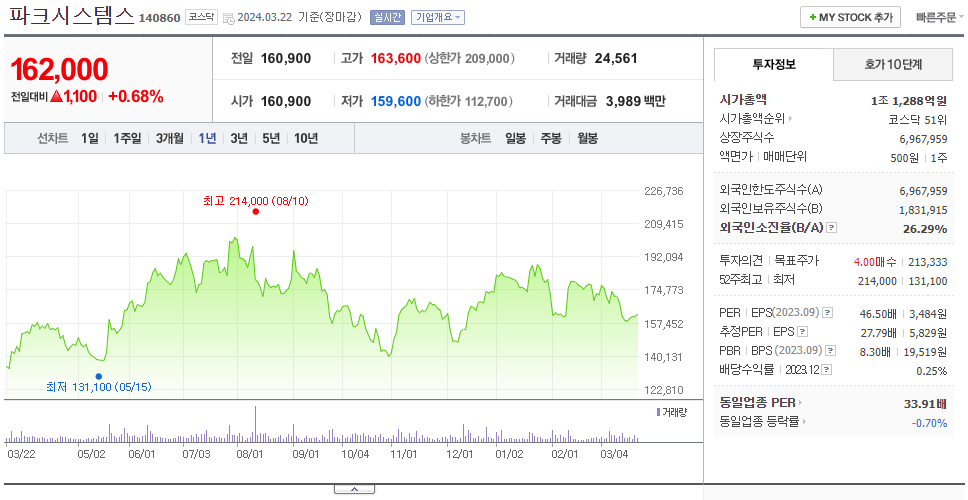Screen dimensions: 968x500
Task: Open help icon beside PER EPS(2023.09)
Action: click(x=827, y=313)
